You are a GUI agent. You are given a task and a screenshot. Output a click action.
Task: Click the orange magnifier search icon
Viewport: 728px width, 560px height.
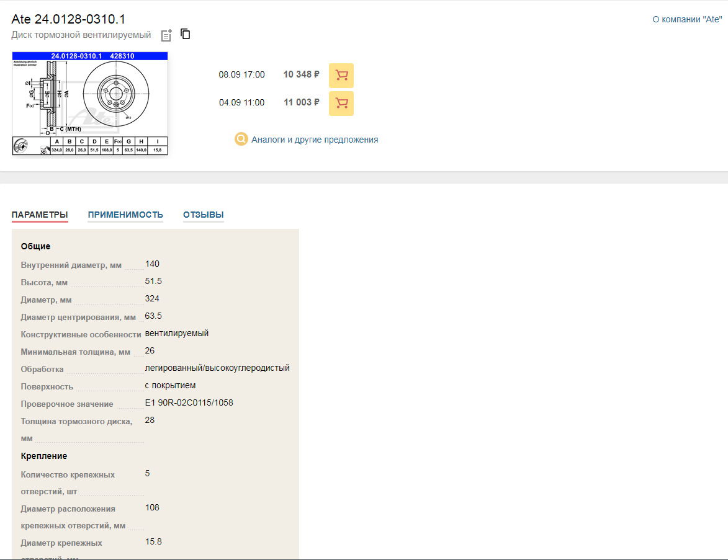tap(241, 140)
